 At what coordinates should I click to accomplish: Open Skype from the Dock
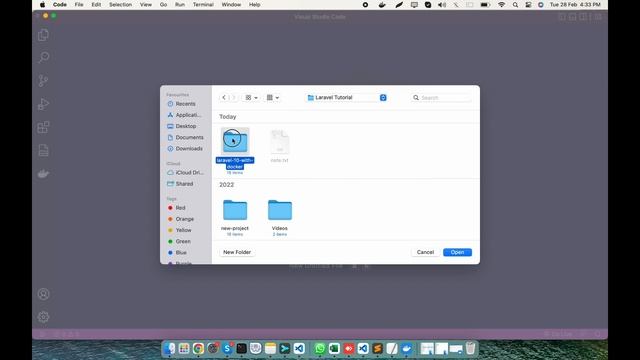[x=227, y=348]
